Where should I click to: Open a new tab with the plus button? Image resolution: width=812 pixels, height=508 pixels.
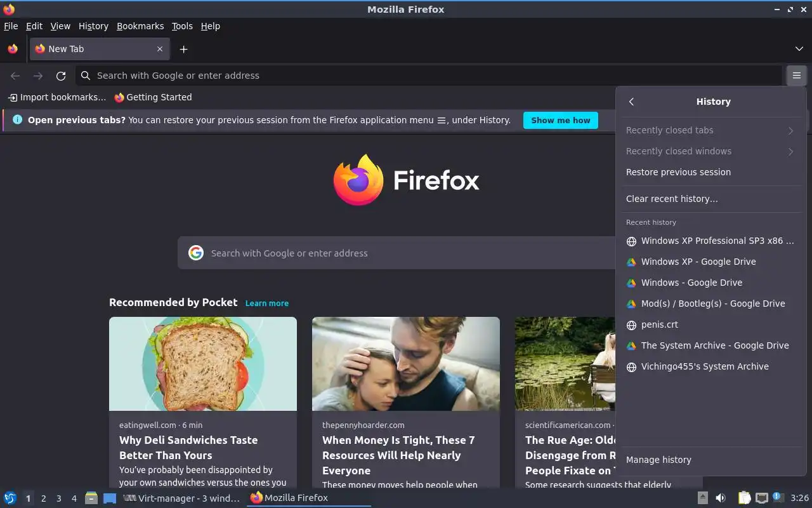point(183,49)
